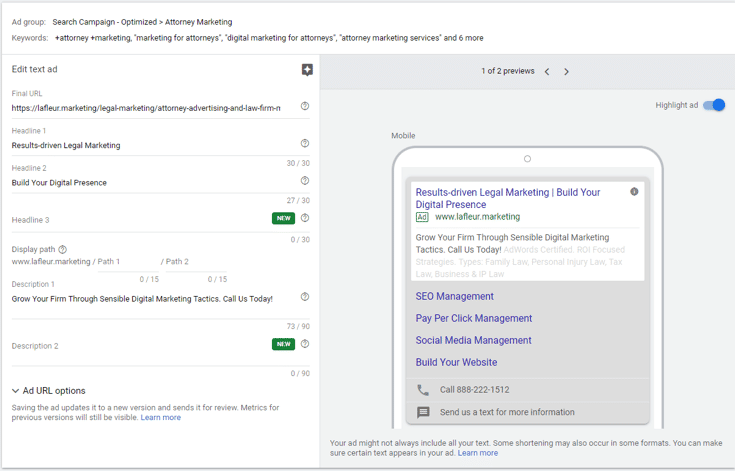Open the ad suggestions feedback icon
This screenshot has height=471, width=735.
pos(307,70)
